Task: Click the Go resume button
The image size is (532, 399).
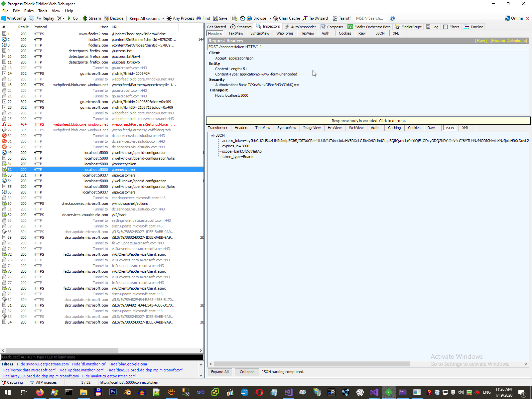Action: pyautogui.click(x=73, y=18)
